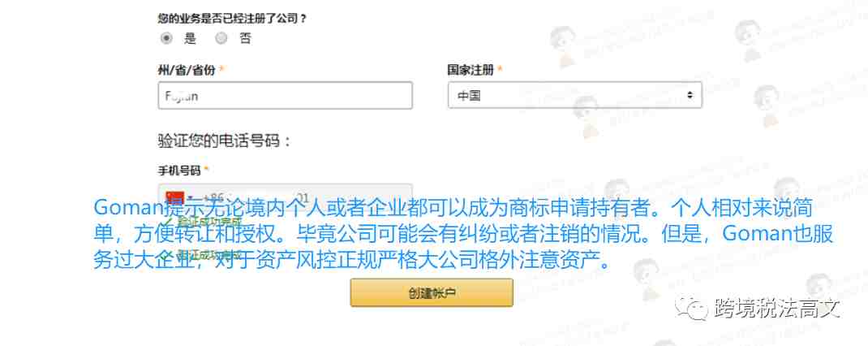This screenshot has height=346, width=868.
Task: Click the 验证您的电话号码 heading
Action: 225,141
